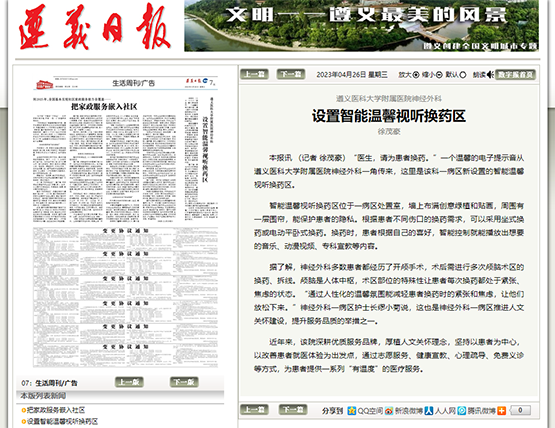Click the vertical headline 设置智能温馨视听换药区 in thumbnail
The width and height of the screenshot is (555, 428).
[x=205, y=149]
